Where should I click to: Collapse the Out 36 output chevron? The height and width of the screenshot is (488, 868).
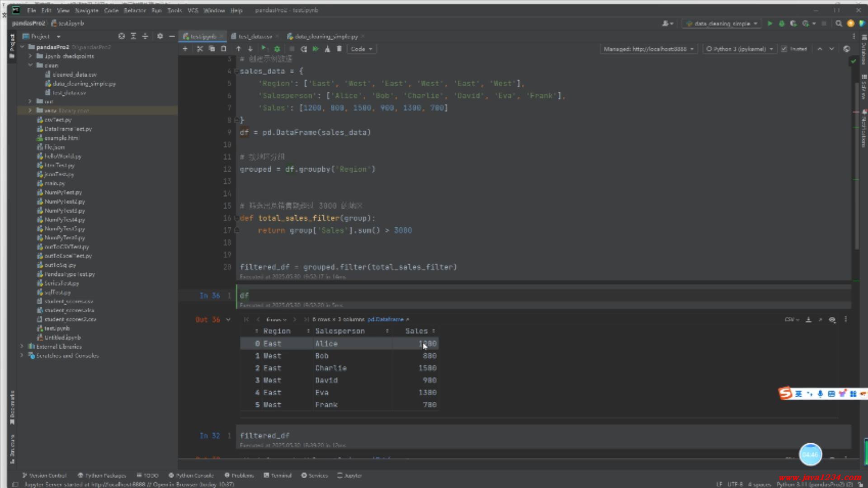coord(228,319)
